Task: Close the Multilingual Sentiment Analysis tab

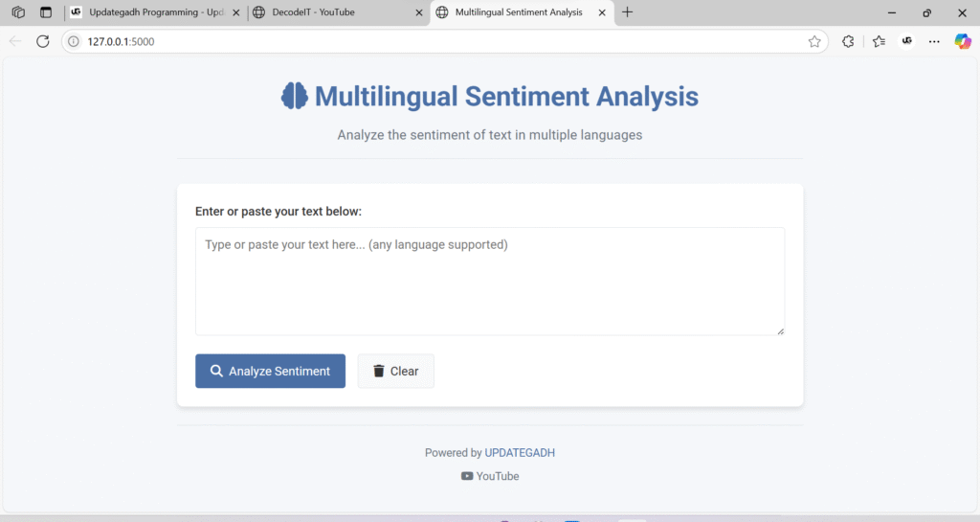Action: (602, 12)
